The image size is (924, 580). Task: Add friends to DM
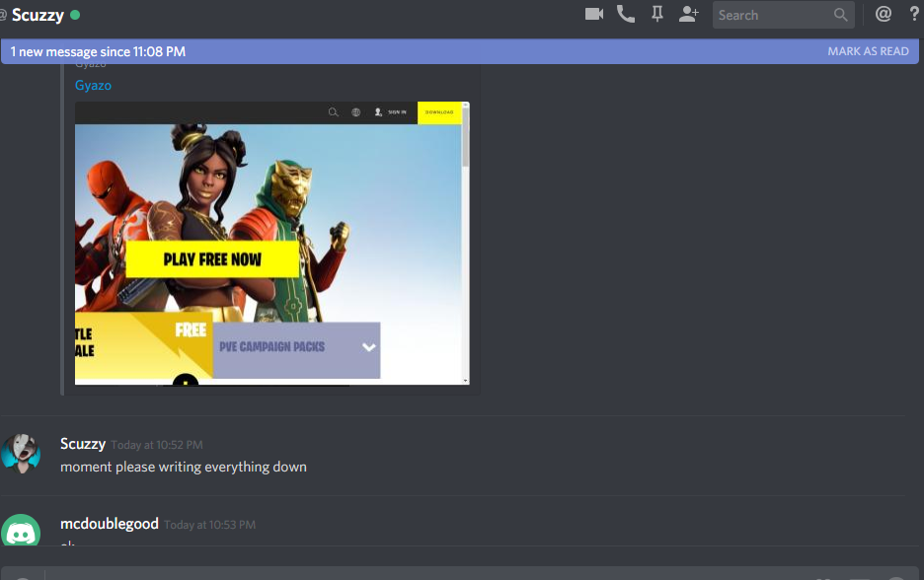point(688,14)
